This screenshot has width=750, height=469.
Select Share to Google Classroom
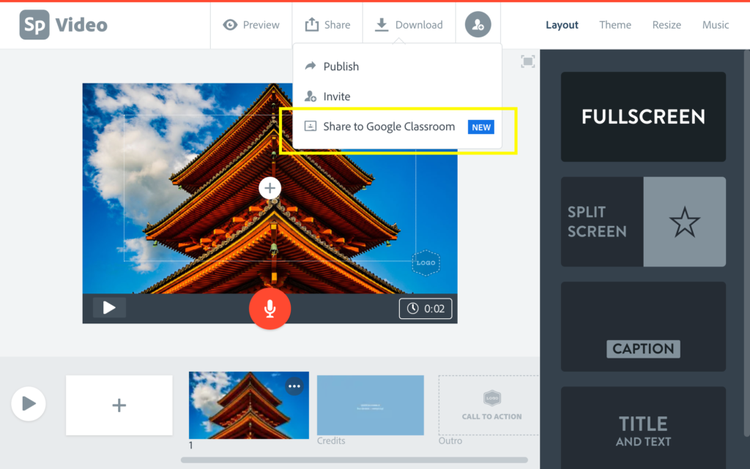(397, 127)
